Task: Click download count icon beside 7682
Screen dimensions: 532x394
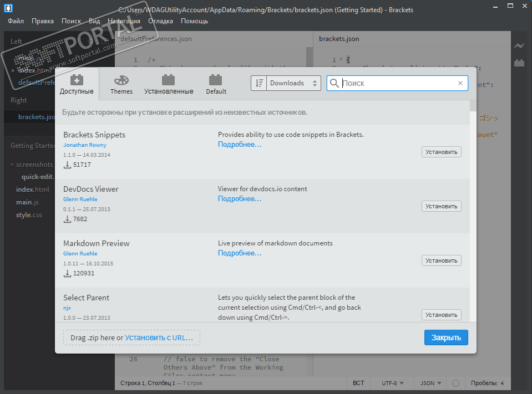Action: tap(67, 219)
